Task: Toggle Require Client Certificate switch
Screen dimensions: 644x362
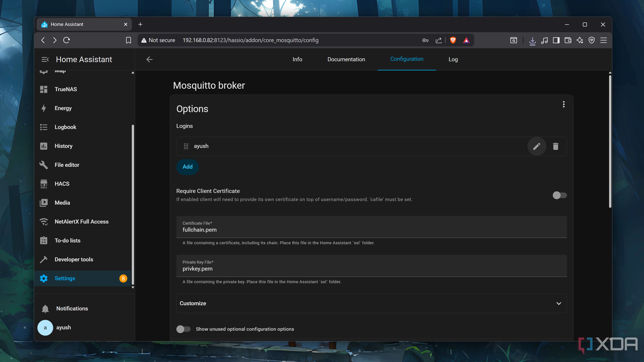Action: pyautogui.click(x=559, y=195)
